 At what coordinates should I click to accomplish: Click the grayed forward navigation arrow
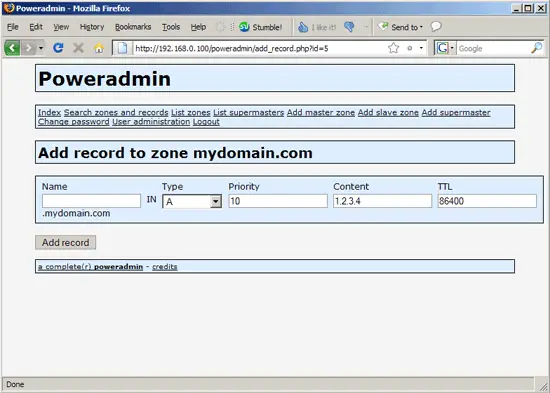tap(29, 48)
